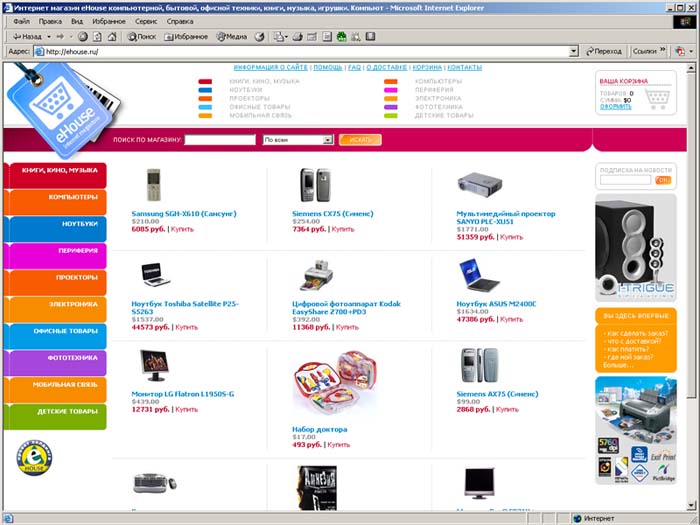Click the History icon in toolbar

(x=259, y=37)
